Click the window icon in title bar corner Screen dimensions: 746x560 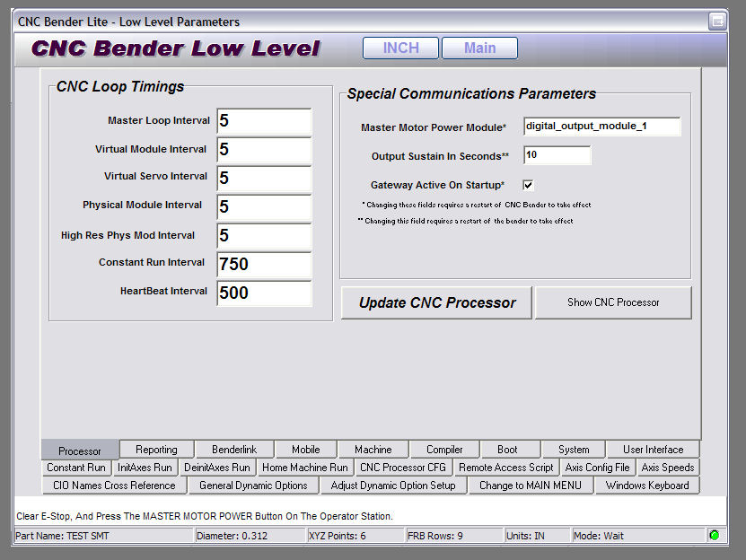[x=717, y=21]
